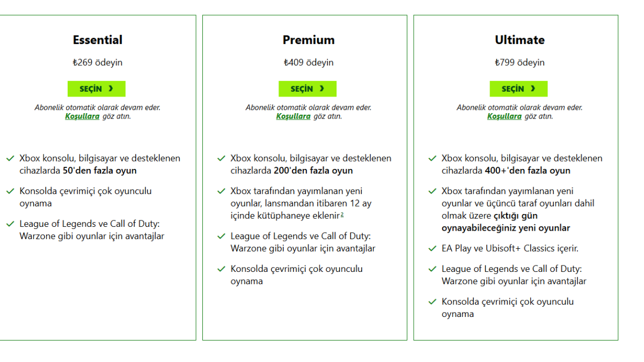Click checkmark beside Premium's 200'den fazla oyun
Screen dimensions: 644x362
[221, 159]
